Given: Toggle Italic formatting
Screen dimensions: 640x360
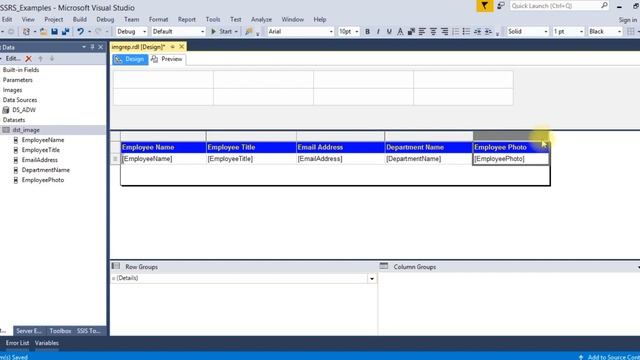Looking at the screenshot, I should (x=378, y=31).
